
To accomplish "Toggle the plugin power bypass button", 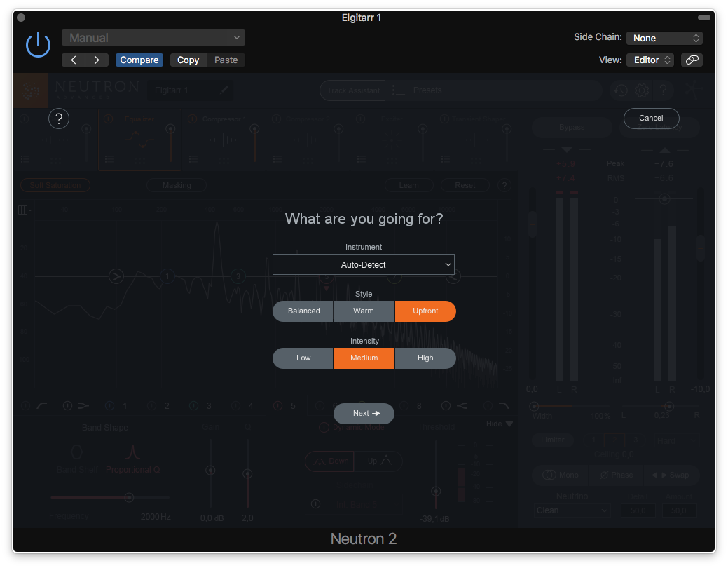I will pos(38,45).
